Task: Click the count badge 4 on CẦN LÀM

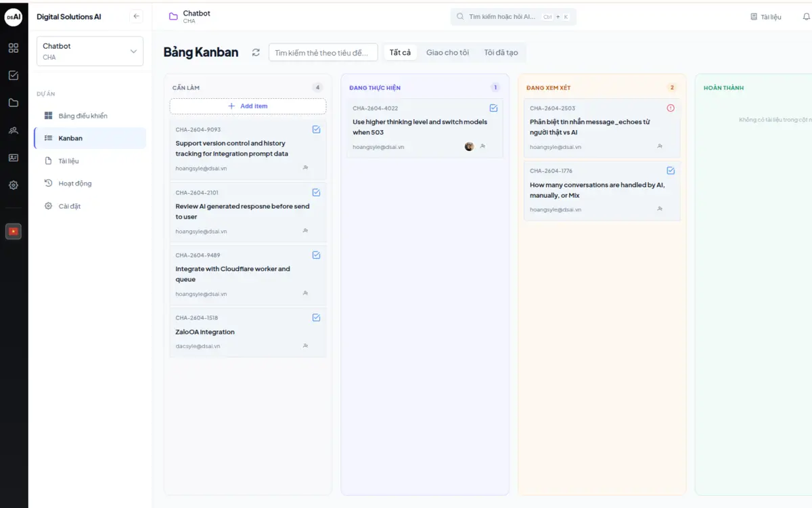Action: coord(318,87)
